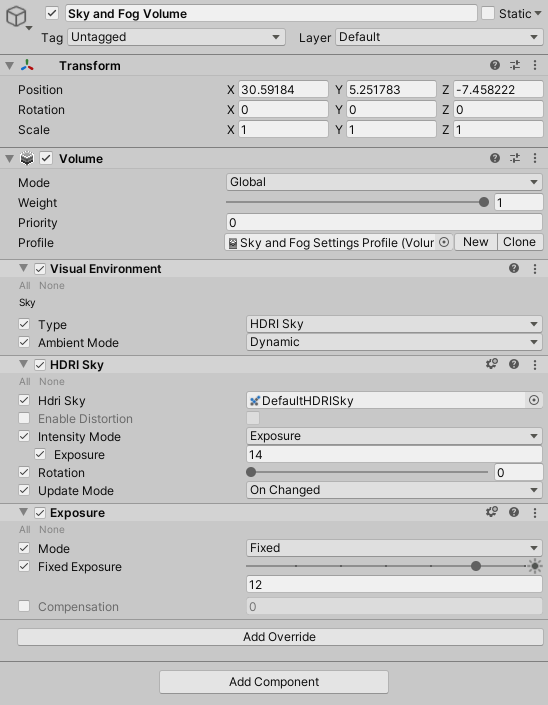
Task: Open Volume component help reference
Action: click(495, 158)
